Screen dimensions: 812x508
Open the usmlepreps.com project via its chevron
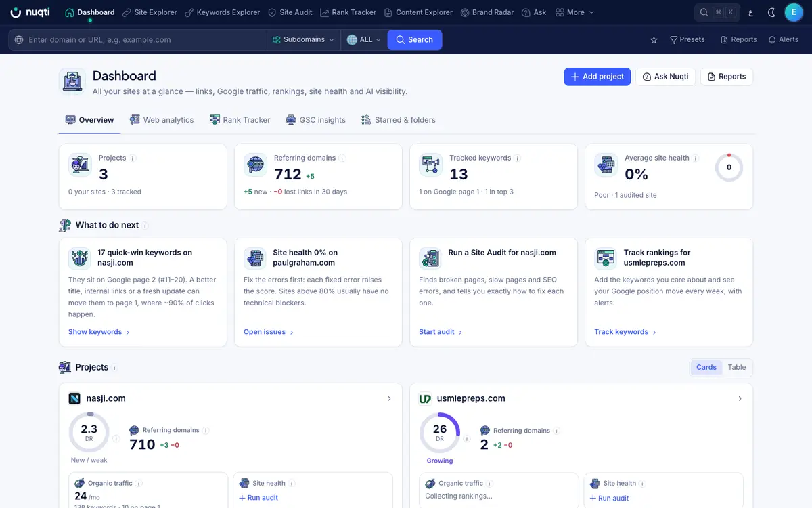[740, 399]
